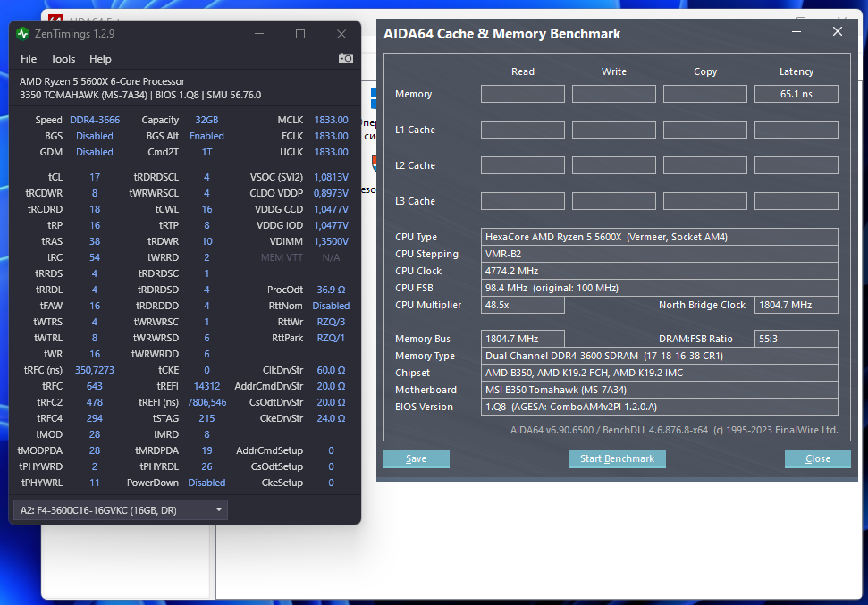Click the tPHYRDL value 26
The width and height of the screenshot is (868, 605).
point(206,466)
